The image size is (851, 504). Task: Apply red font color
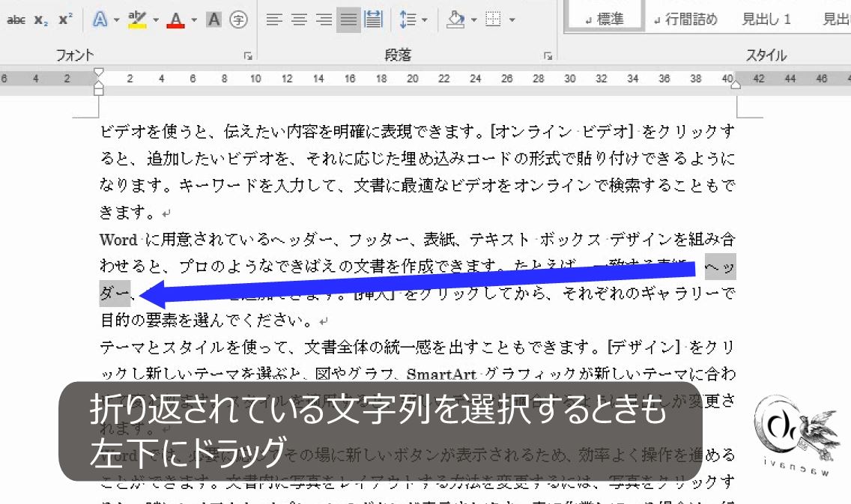(x=175, y=20)
